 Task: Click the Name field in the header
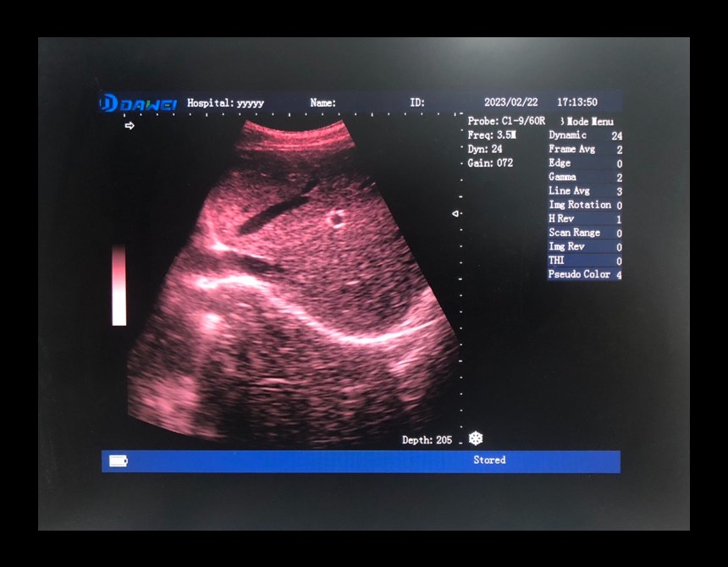(323, 103)
